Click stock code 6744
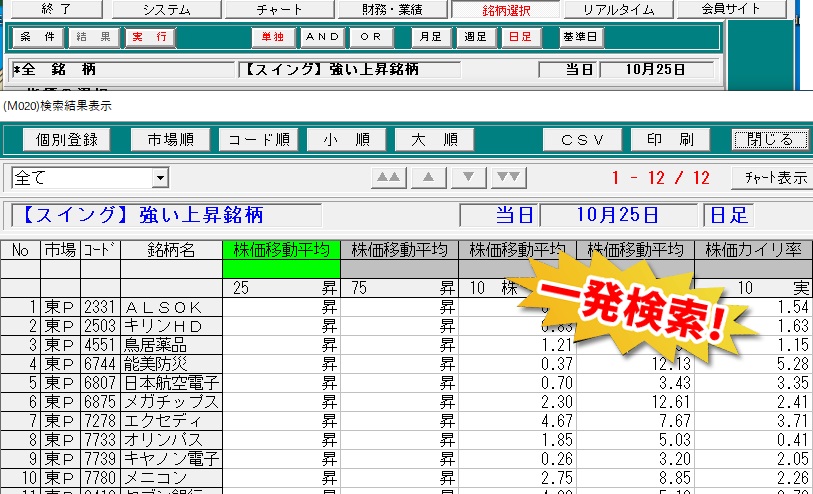Image resolution: width=813 pixels, height=494 pixels. [x=100, y=364]
